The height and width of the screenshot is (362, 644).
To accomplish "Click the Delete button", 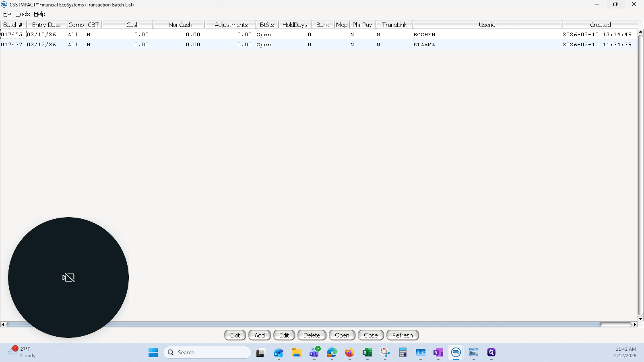I will pos(312,335).
